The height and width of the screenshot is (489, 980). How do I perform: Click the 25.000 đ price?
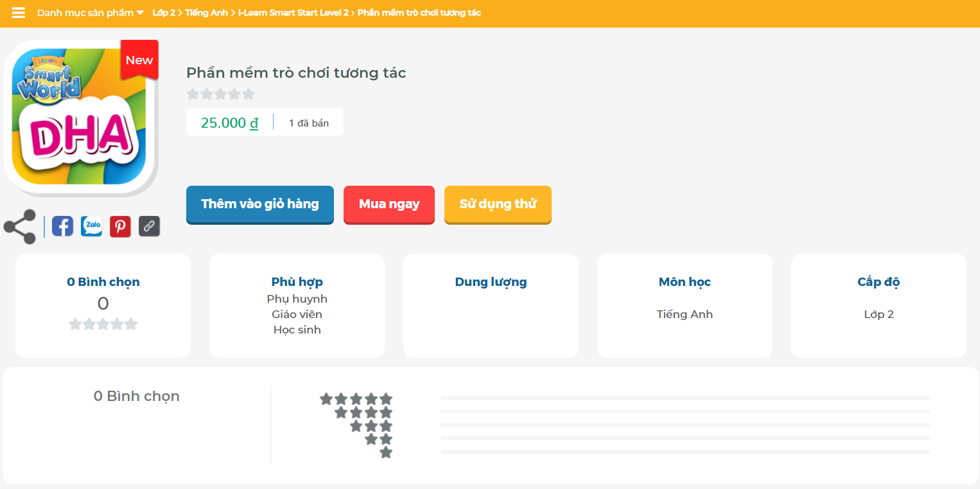(229, 123)
